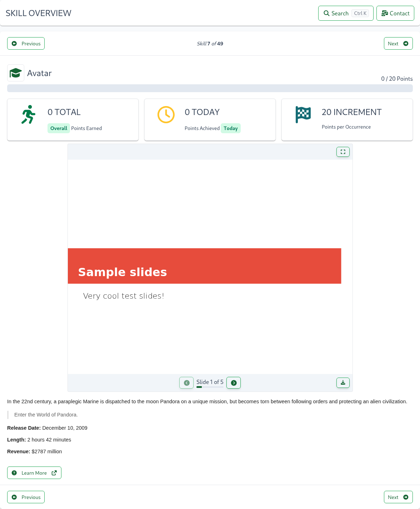Viewport: 420px width, 509px height.
Task: Go to previous slide arrow
Action: tap(186, 383)
